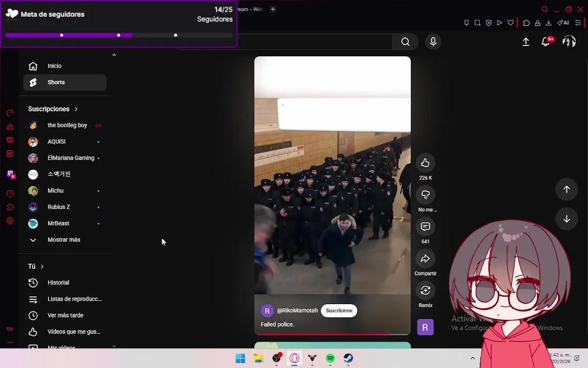Like the short with thumbs up

(425, 163)
